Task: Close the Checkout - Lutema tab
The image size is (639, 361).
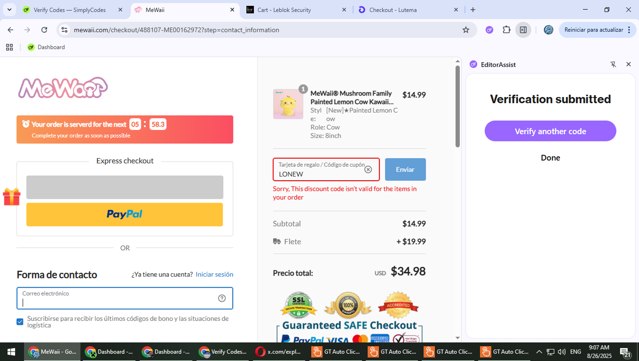Action: [x=456, y=10]
